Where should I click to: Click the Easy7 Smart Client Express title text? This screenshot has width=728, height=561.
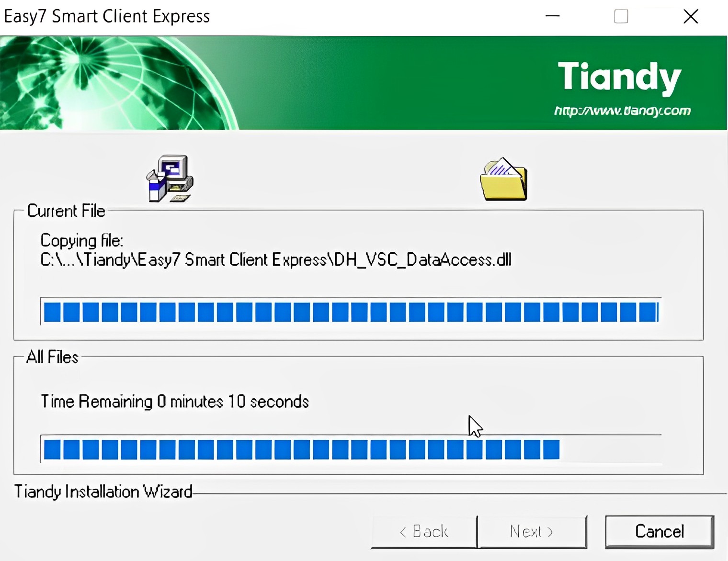[x=107, y=16]
